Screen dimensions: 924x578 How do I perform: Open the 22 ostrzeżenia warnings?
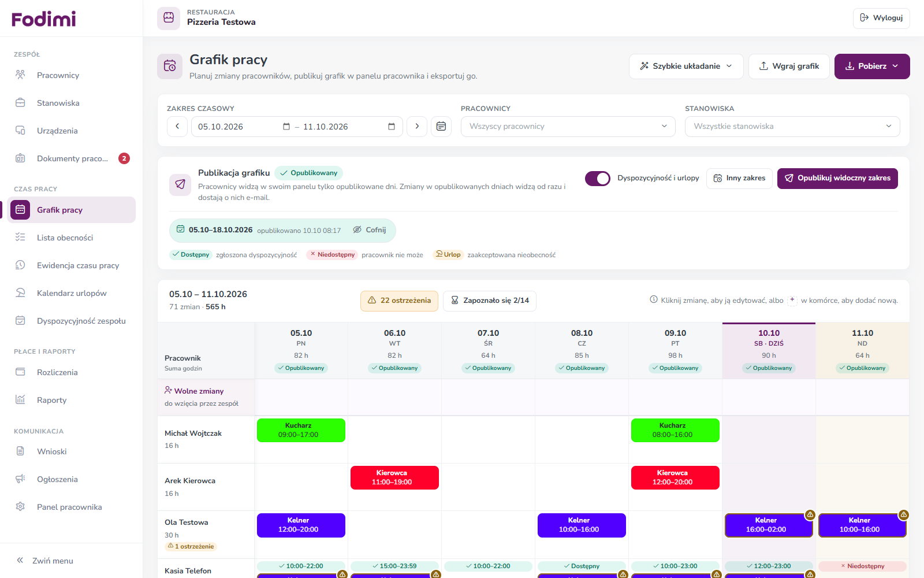[400, 301]
